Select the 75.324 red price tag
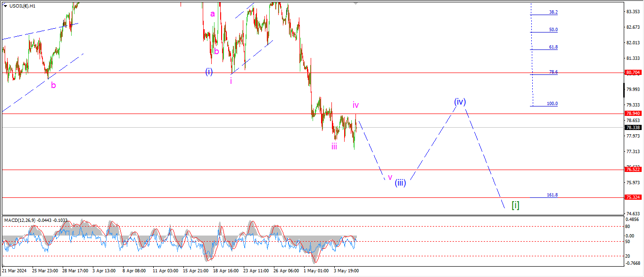The height and width of the screenshot is (277, 644). [x=632, y=197]
